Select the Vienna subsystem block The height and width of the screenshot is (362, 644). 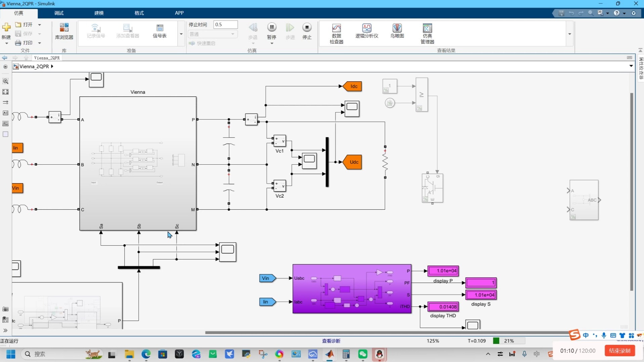tap(138, 163)
